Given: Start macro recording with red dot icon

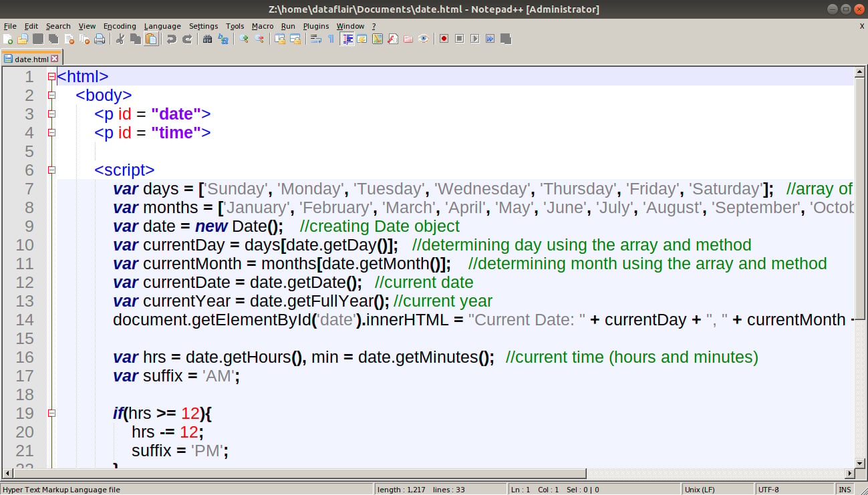Looking at the screenshot, I should coord(444,39).
